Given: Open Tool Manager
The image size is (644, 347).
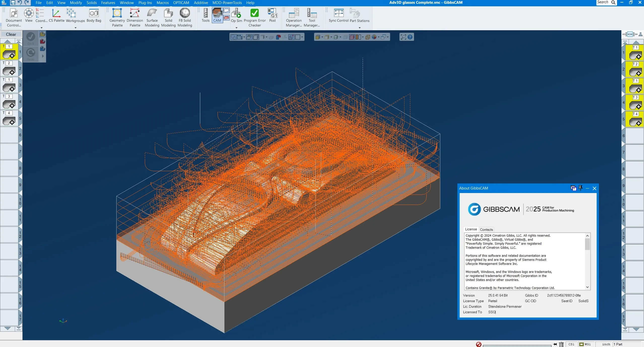Looking at the screenshot, I should (x=312, y=18).
